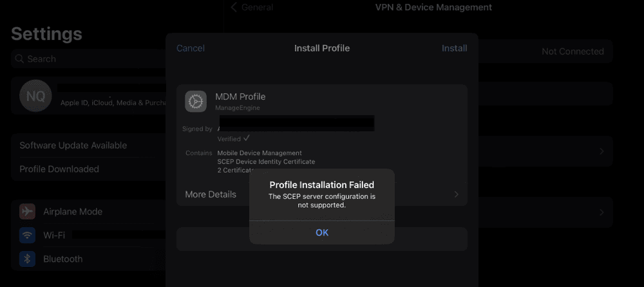Tap the Bluetooth icon in sidebar
The height and width of the screenshot is (287, 644).
click(x=27, y=259)
